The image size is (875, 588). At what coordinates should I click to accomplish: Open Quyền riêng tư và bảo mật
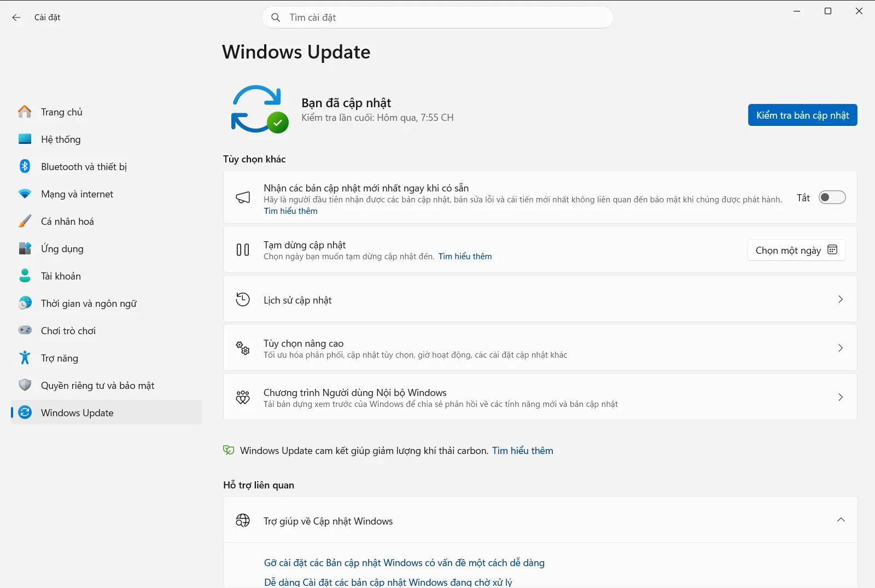pyautogui.click(x=106, y=385)
